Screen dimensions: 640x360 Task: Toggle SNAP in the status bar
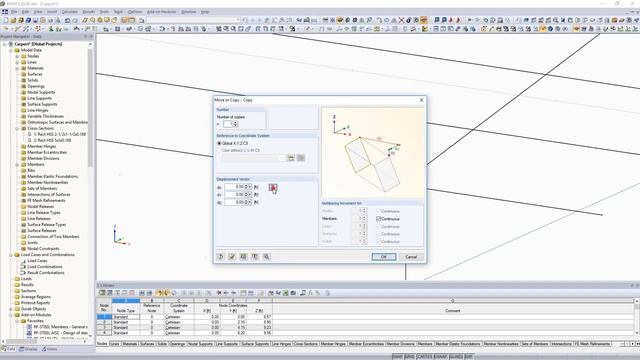tap(399, 356)
